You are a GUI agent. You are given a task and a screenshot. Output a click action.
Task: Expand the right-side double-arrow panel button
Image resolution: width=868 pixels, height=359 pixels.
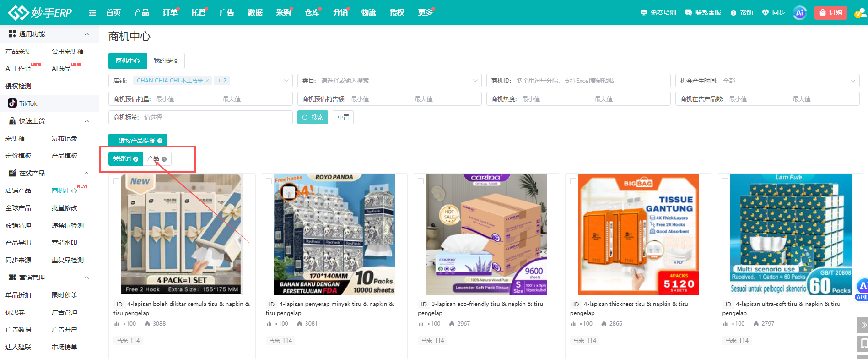(863, 325)
